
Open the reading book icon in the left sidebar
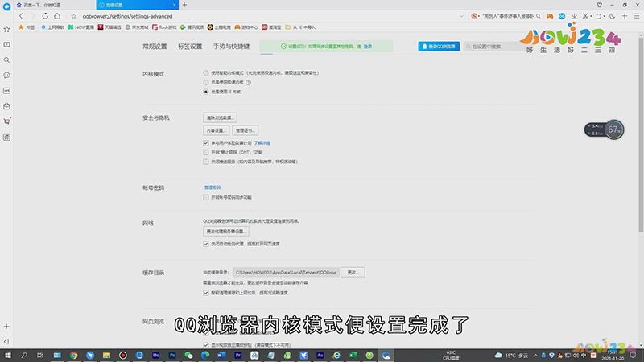coord(6,44)
